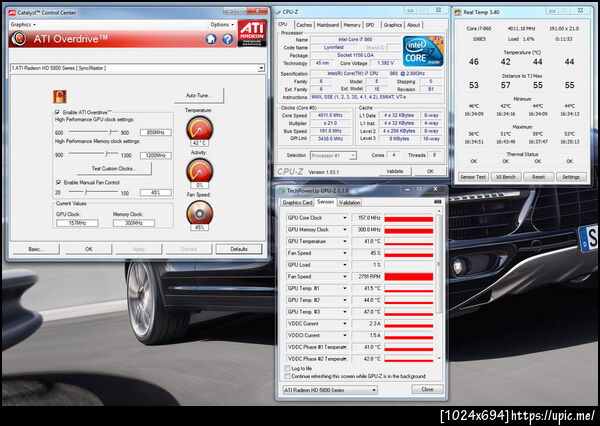Open Fan Speed 45% sensor dropdown arrow
The image size is (600, 426).
345,253
